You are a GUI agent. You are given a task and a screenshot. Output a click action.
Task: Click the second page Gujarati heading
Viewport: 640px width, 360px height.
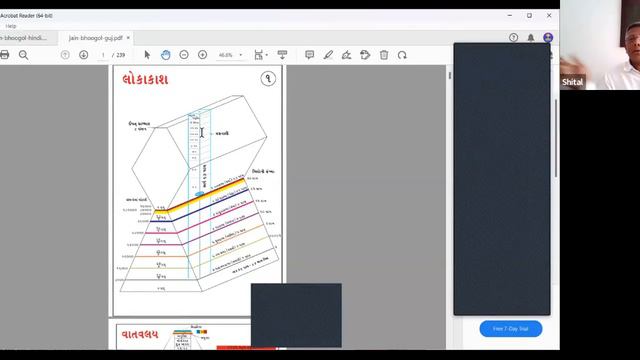(140, 334)
